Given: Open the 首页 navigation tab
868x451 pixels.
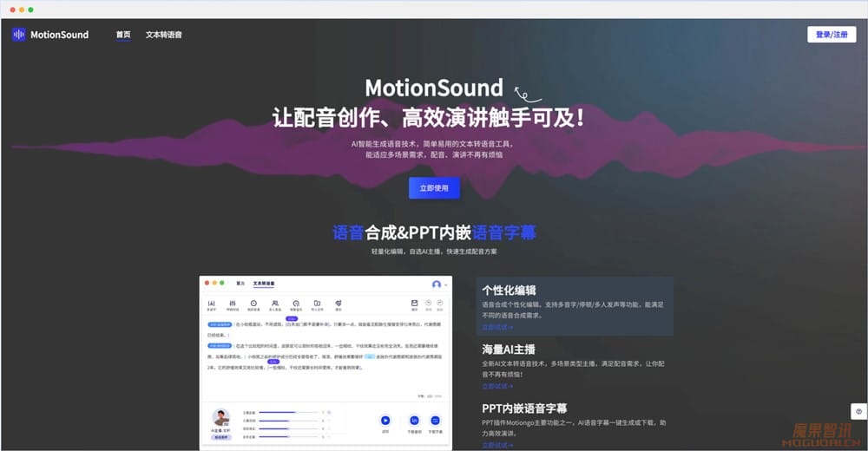Looking at the screenshot, I should pos(123,35).
